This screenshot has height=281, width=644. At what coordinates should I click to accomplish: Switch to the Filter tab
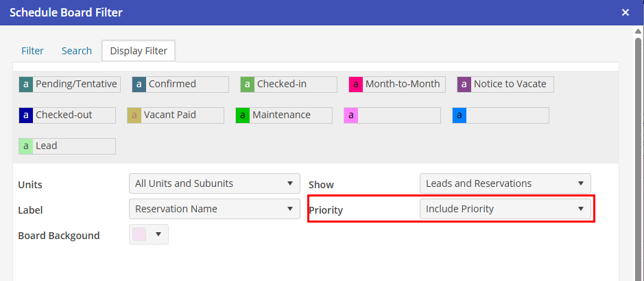tap(32, 51)
